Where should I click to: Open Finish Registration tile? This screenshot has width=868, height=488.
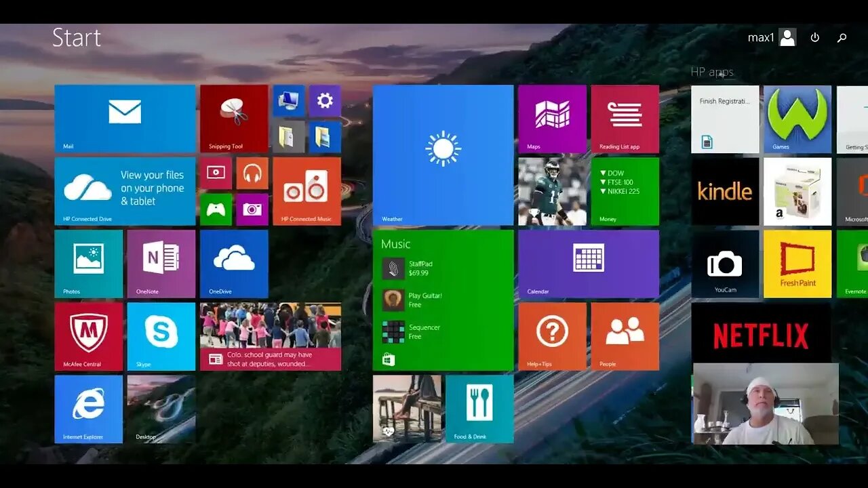(725, 119)
